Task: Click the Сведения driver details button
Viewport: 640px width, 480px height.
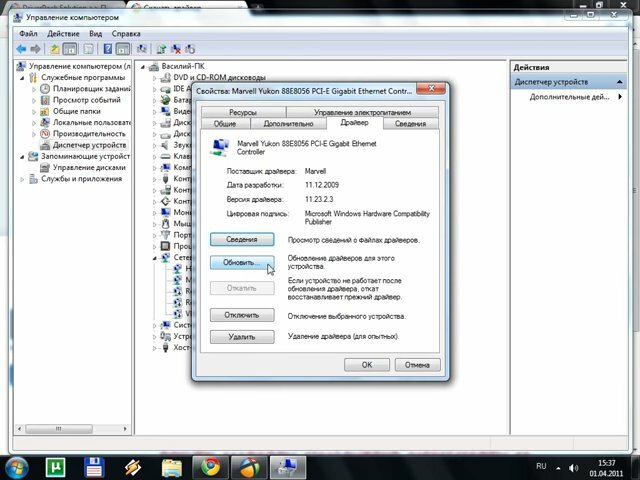Action: 242,240
